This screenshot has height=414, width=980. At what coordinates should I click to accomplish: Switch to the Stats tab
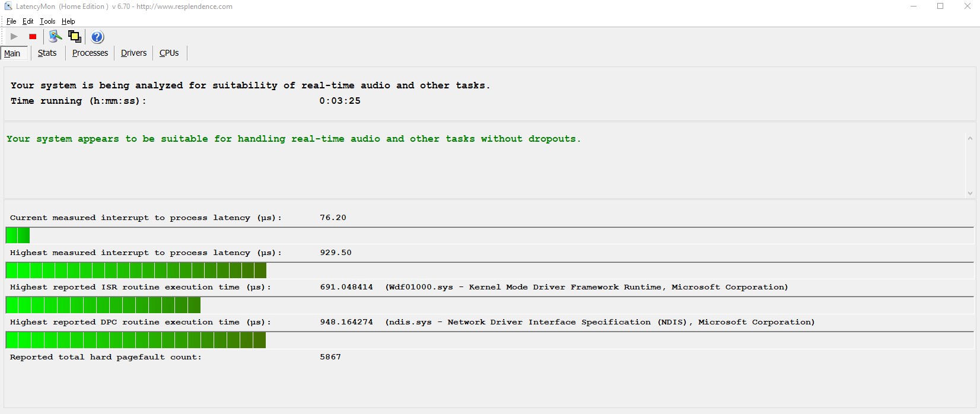click(47, 53)
